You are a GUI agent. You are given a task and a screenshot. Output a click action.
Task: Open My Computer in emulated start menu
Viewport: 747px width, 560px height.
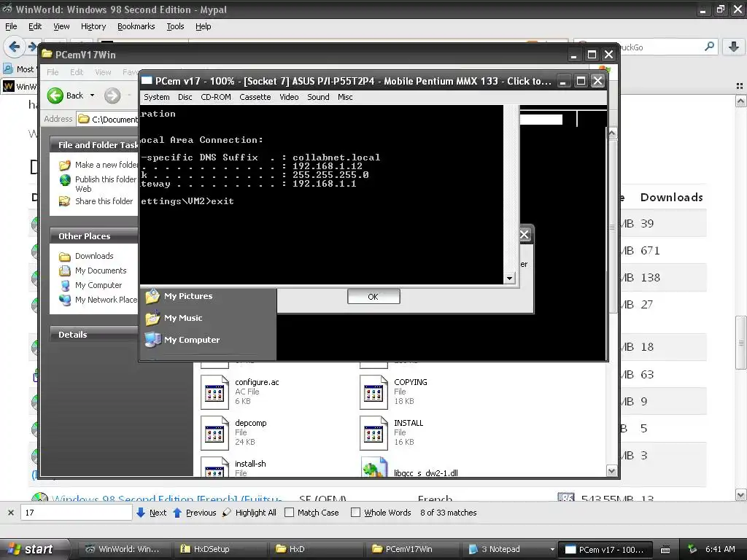coord(182,340)
